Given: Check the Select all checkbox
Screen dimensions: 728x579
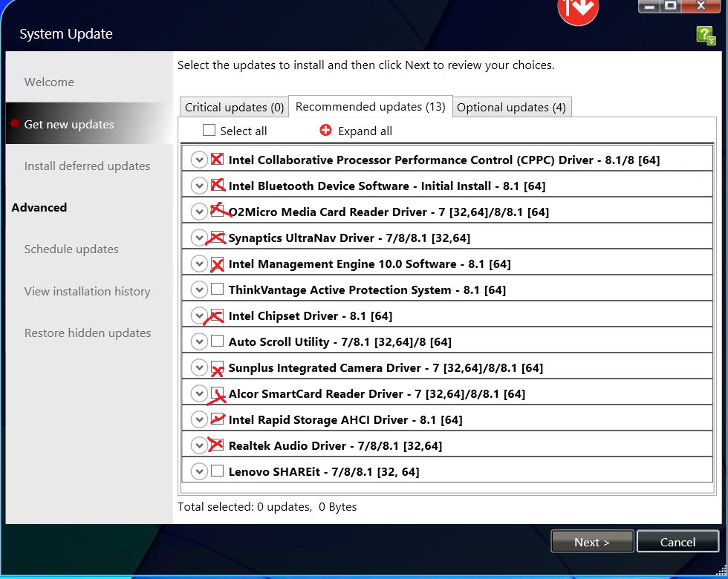Looking at the screenshot, I should [209, 130].
